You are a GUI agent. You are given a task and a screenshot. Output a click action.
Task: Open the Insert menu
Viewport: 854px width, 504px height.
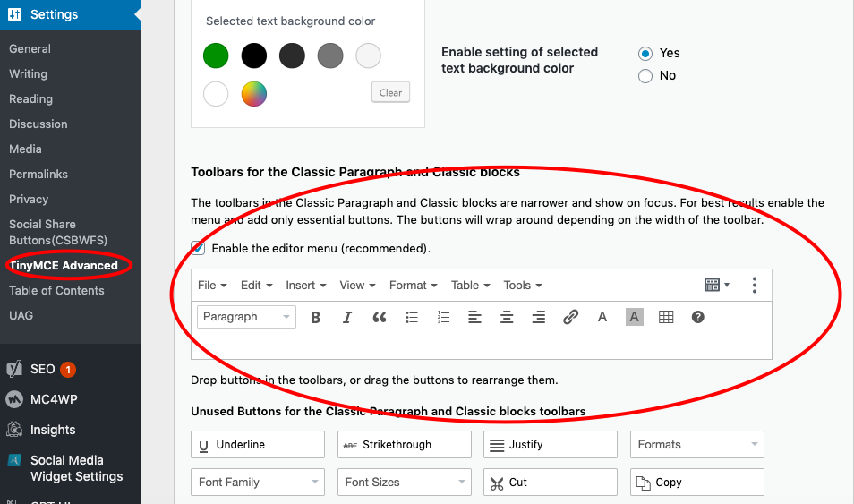click(306, 286)
